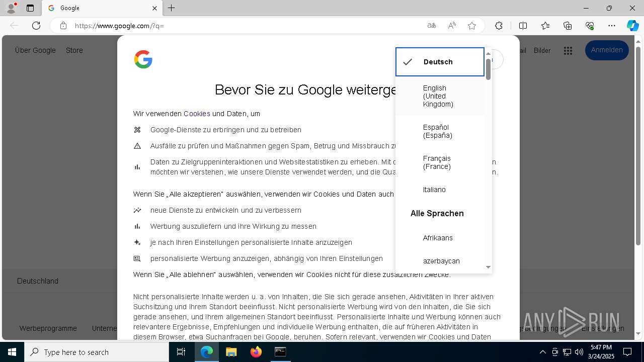The height and width of the screenshot is (362, 644).
Task: Open Browser essentials heart icon
Action: pos(590,26)
